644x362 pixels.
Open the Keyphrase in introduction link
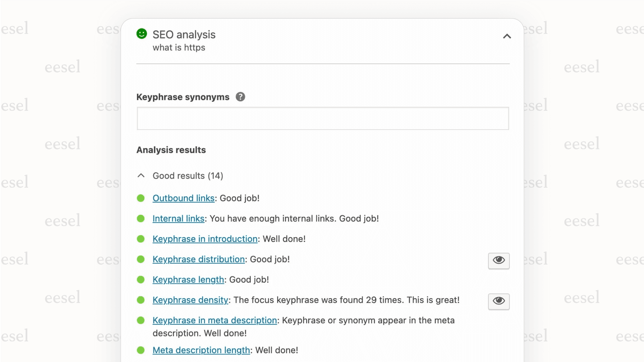pos(205,239)
